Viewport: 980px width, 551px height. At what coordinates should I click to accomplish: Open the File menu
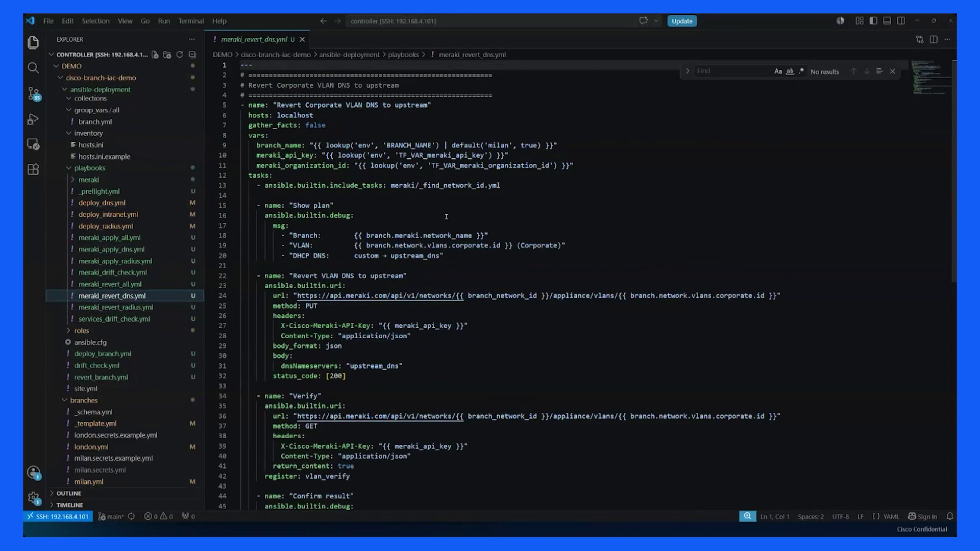(48, 21)
